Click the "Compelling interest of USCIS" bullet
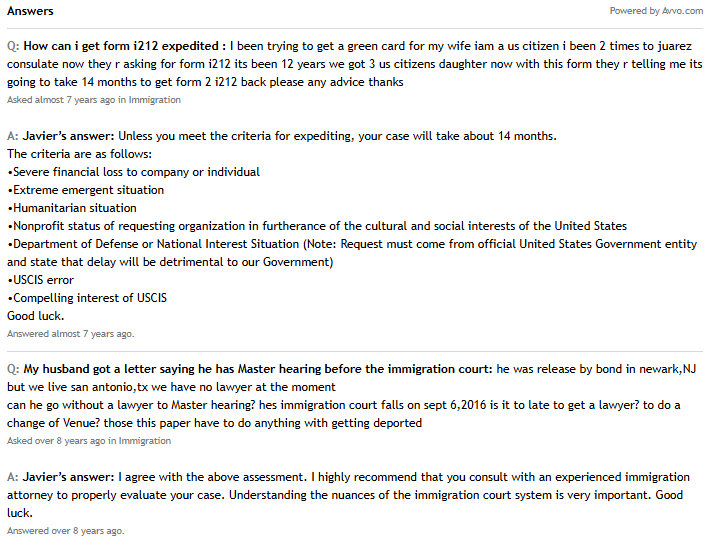Screen dimensions: 708x548 click(87, 298)
